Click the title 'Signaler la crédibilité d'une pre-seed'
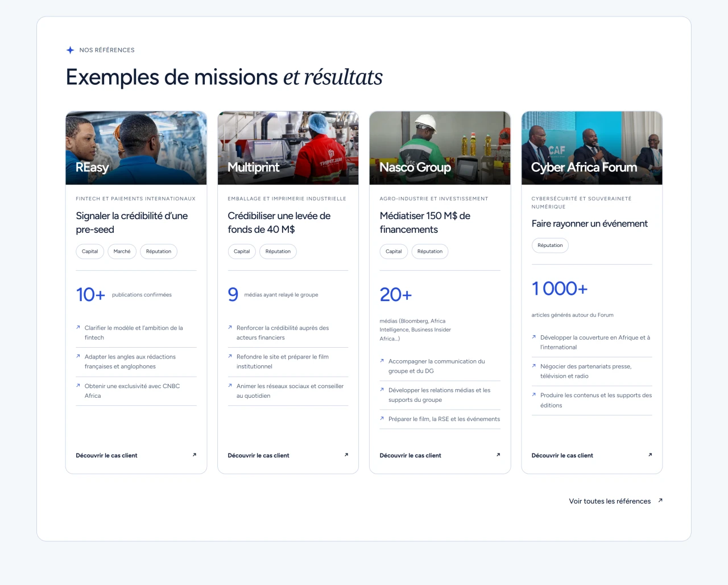 (132, 223)
